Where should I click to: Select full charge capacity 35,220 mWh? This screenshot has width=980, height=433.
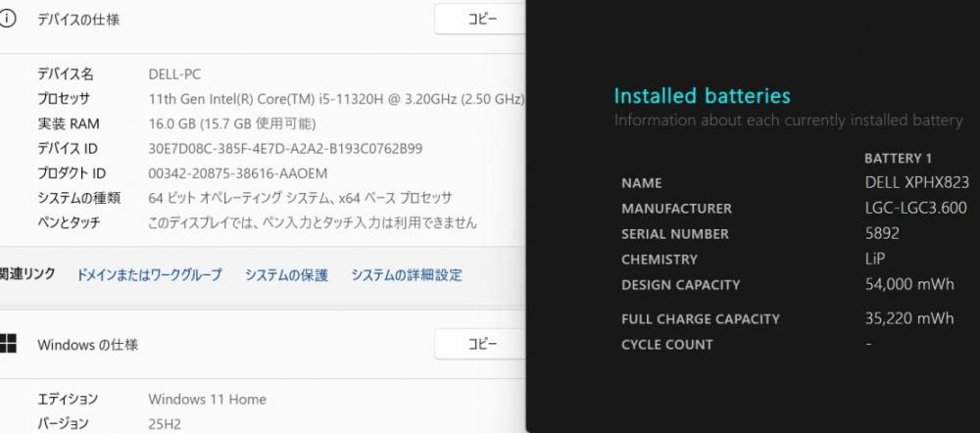pos(909,318)
